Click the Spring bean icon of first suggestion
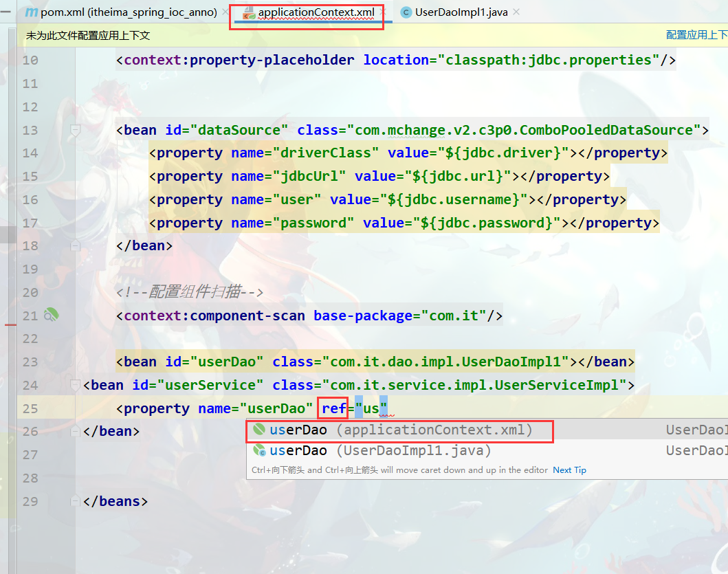The image size is (728, 574). click(x=259, y=429)
